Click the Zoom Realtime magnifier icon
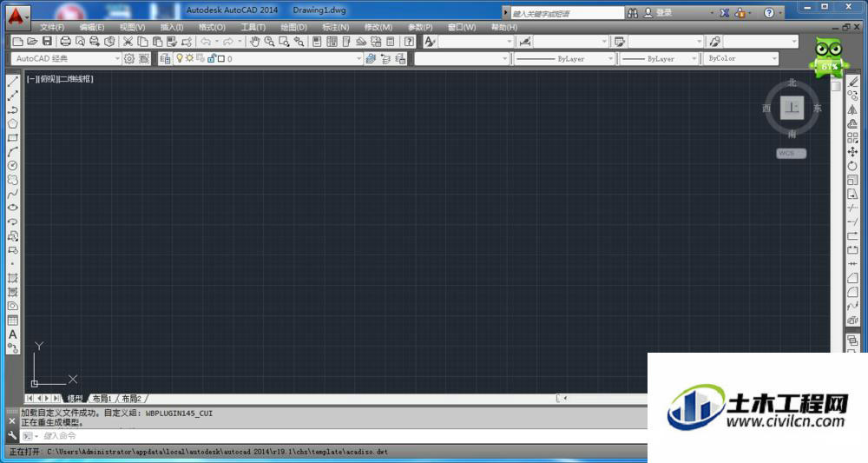This screenshot has width=868, height=463. click(x=270, y=42)
